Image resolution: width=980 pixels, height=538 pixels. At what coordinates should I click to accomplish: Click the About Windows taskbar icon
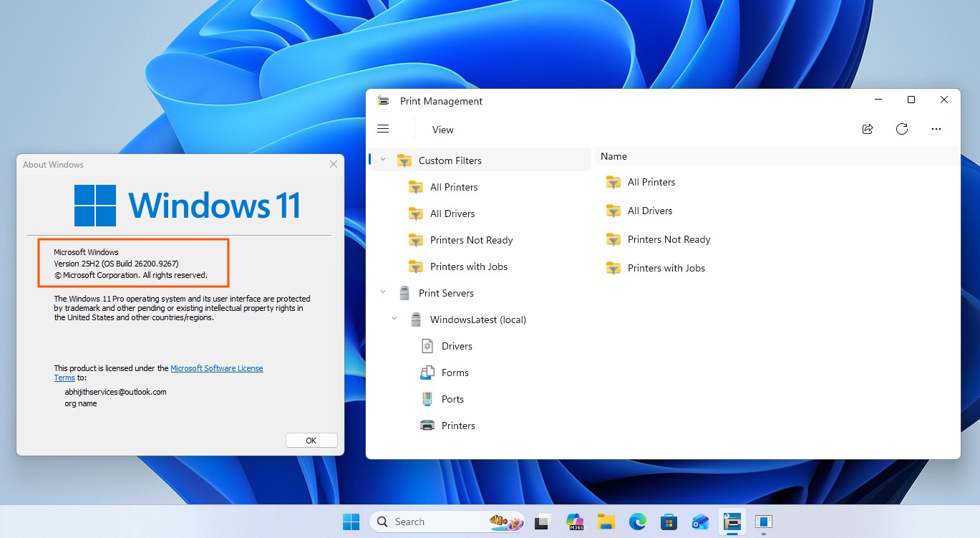click(763, 522)
